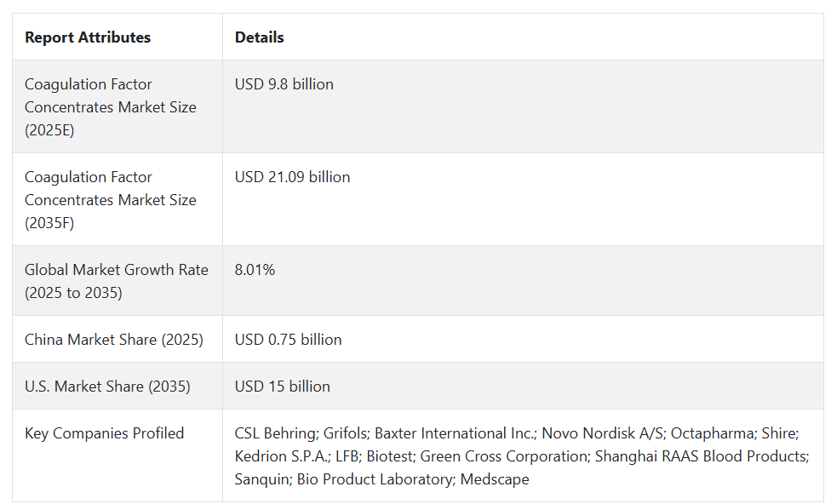
Task: Click the USD 15 billion value
Action: pos(283,387)
